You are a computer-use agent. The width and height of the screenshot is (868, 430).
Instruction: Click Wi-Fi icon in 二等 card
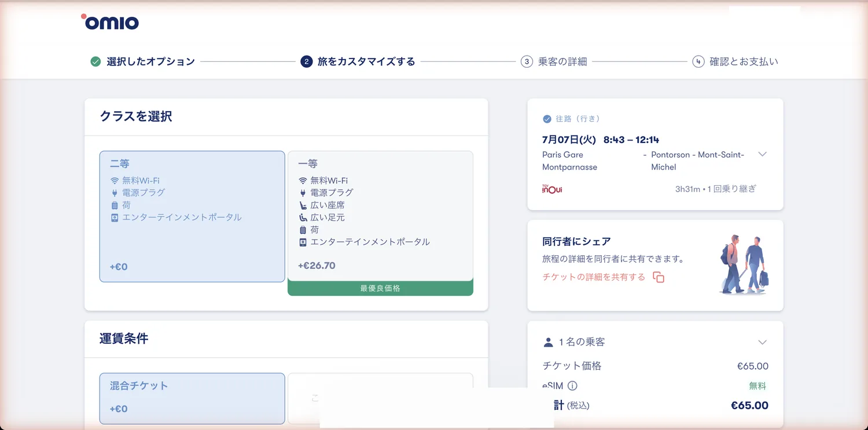coord(115,181)
